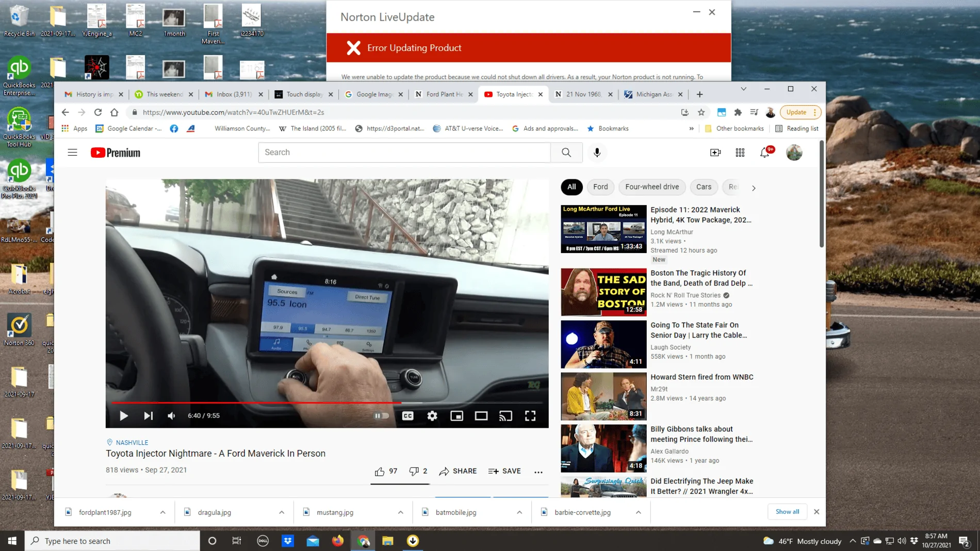Screen dimensions: 980x551
Task: Focus the YouTube search box
Action: click(404, 153)
